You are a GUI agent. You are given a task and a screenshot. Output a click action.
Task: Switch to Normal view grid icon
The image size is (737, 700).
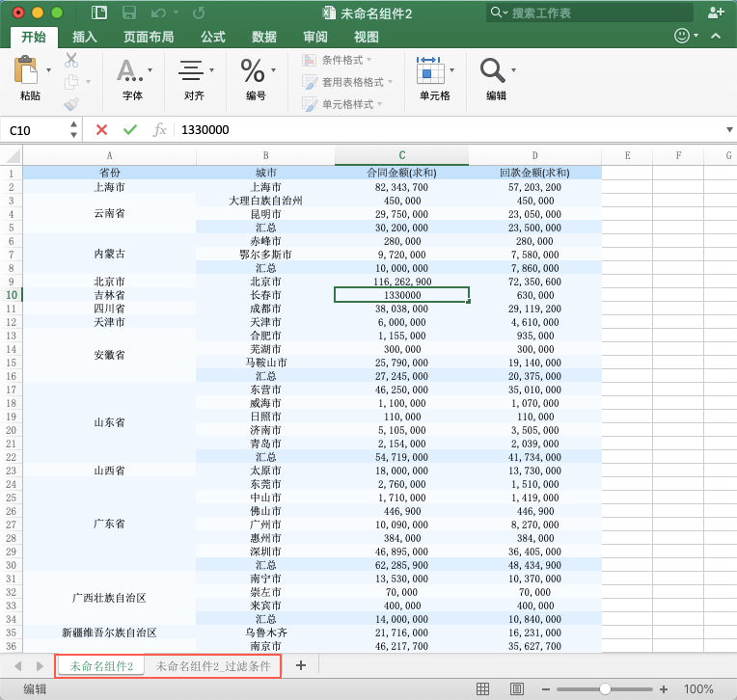tap(482, 689)
